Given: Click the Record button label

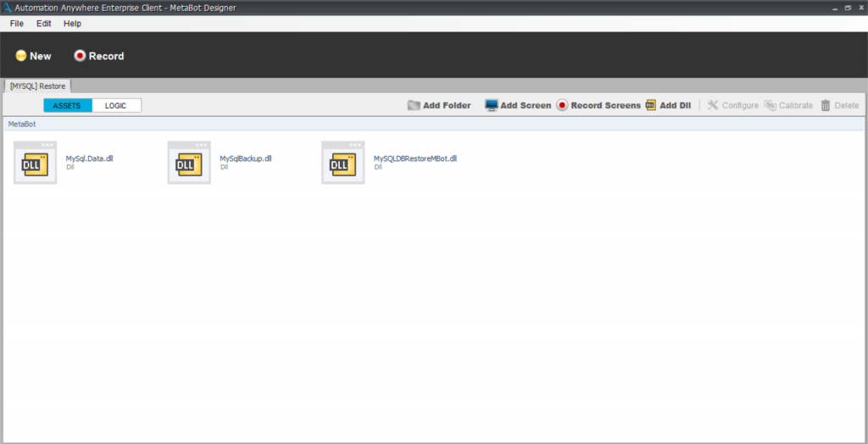Looking at the screenshot, I should tap(106, 56).
